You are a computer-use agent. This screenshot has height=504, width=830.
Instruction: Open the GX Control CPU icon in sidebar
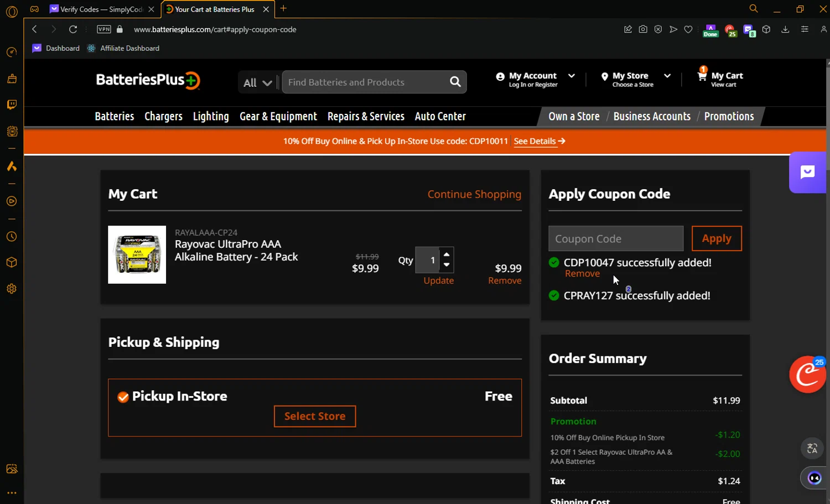[12, 132]
